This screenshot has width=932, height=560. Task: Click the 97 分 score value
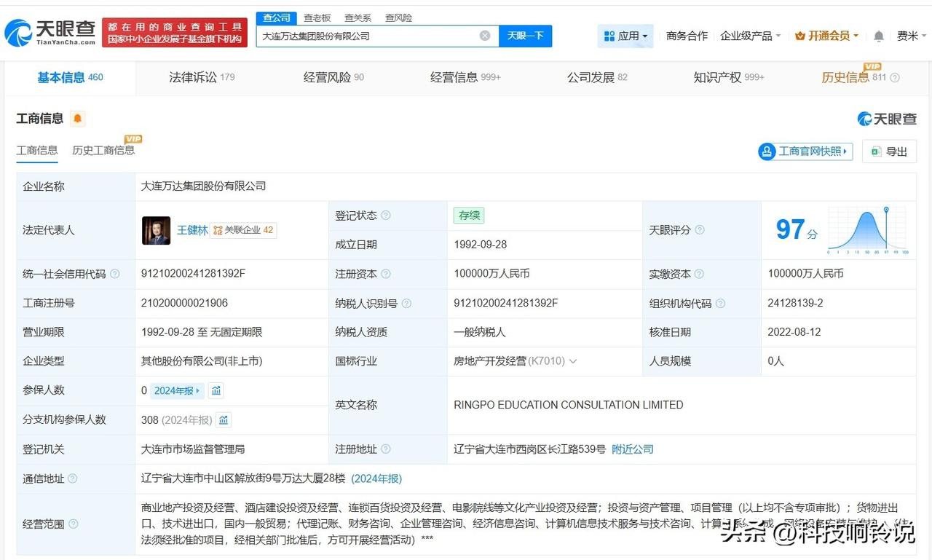(797, 230)
